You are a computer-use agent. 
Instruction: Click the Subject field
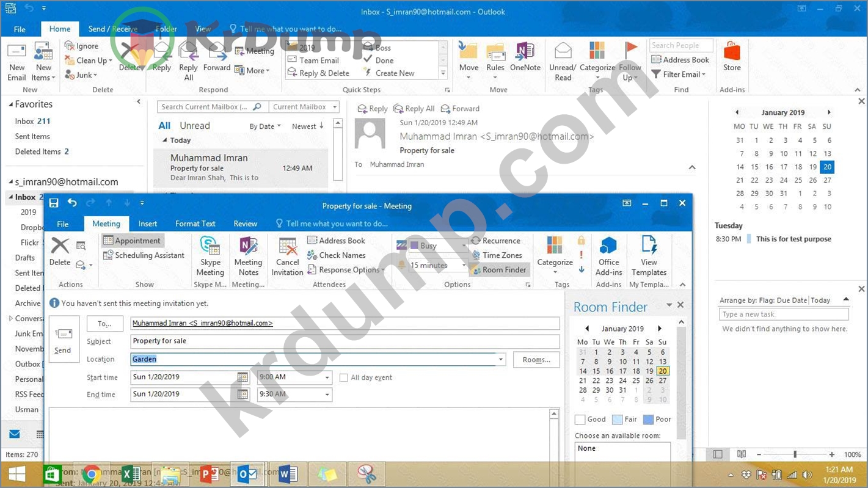(x=345, y=341)
